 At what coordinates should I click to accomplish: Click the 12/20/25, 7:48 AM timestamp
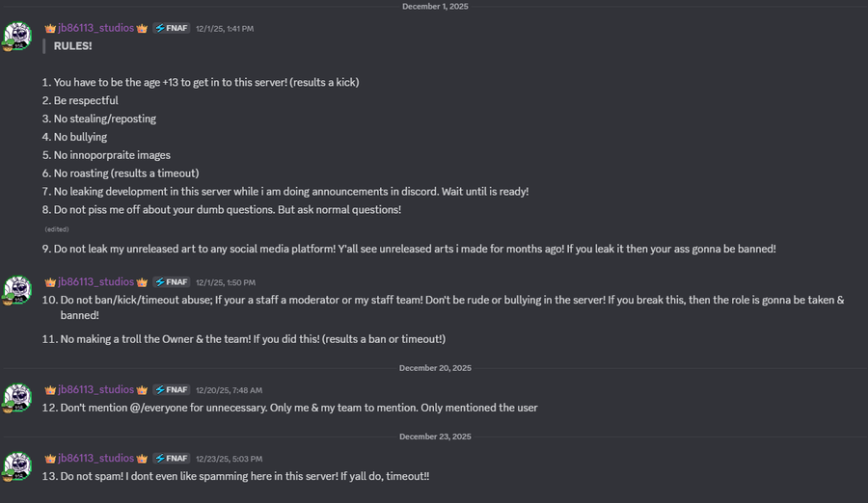(x=229, y=389)
